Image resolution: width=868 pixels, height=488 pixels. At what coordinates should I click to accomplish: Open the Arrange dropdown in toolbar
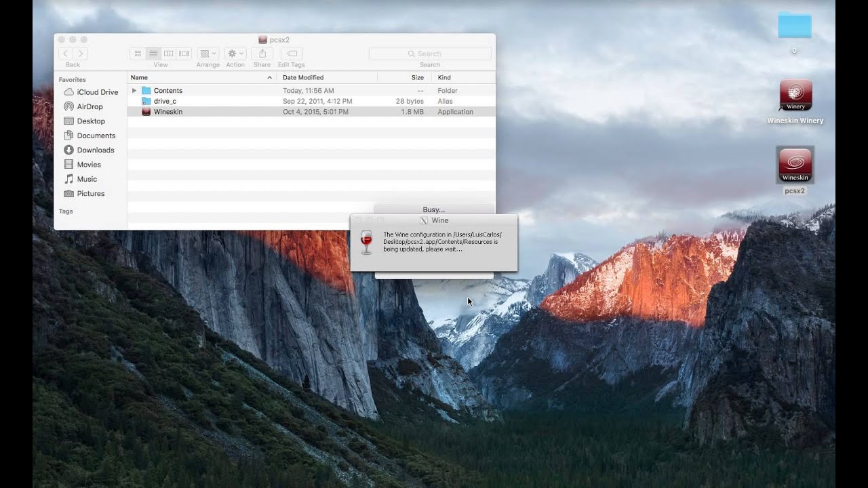point(208,54)
